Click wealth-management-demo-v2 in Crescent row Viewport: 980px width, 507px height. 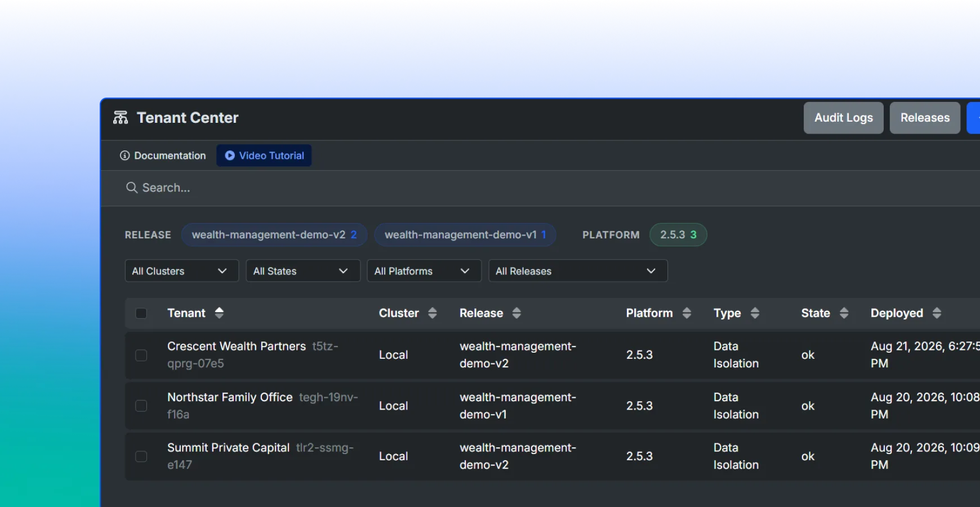518,355
